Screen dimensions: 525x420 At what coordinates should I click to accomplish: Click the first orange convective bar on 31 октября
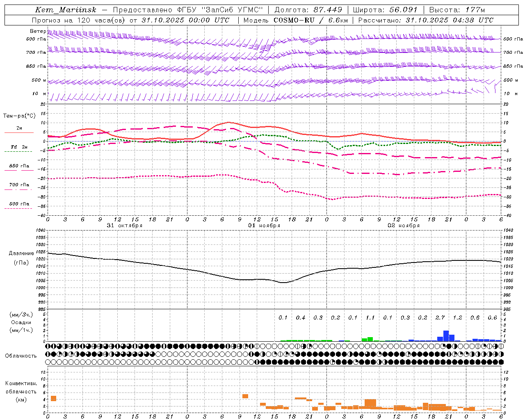(53, 398)
